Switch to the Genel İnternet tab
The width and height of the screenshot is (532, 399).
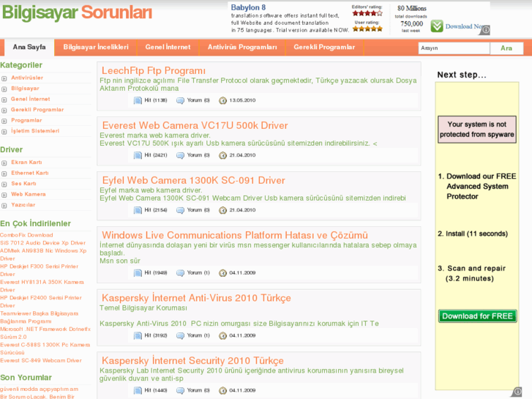(x=168, y=47)
